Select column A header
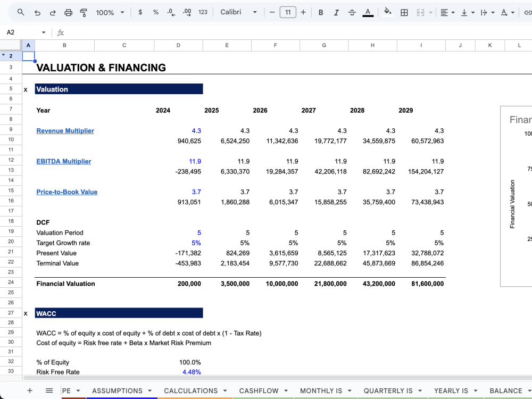 pos(28,45)
